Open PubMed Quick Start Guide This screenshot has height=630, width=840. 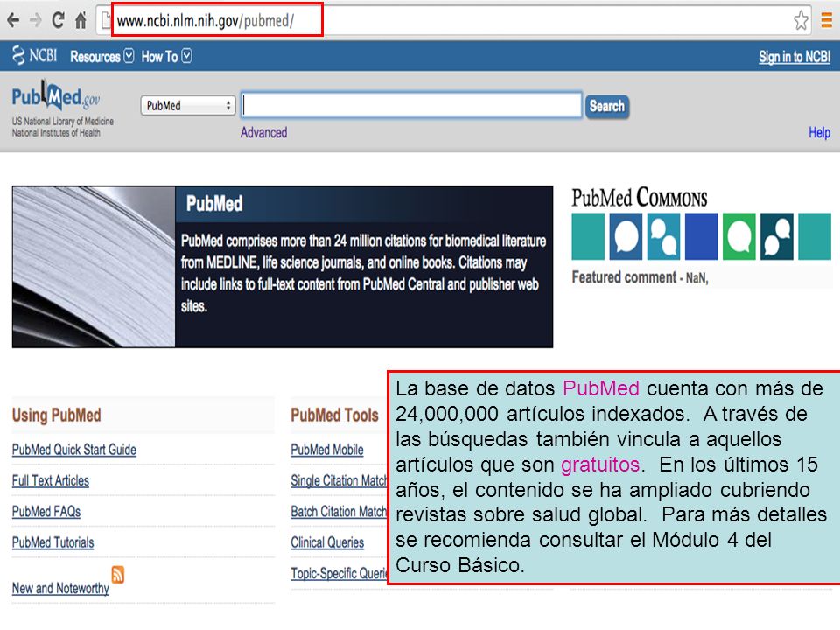point(73,450)
